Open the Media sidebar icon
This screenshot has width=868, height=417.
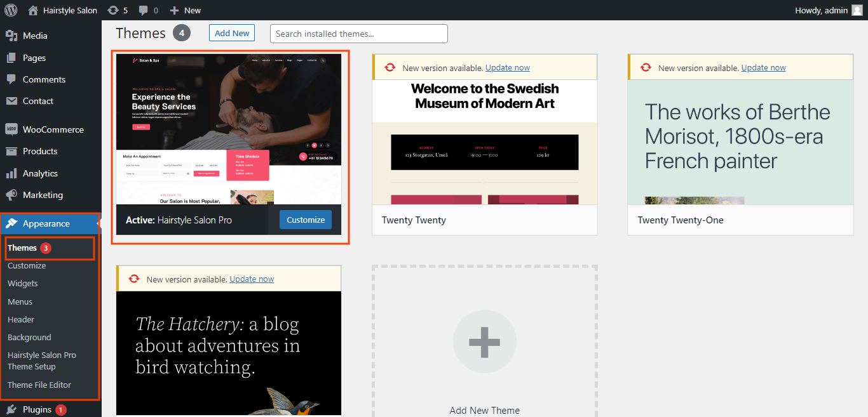[11, 36]
